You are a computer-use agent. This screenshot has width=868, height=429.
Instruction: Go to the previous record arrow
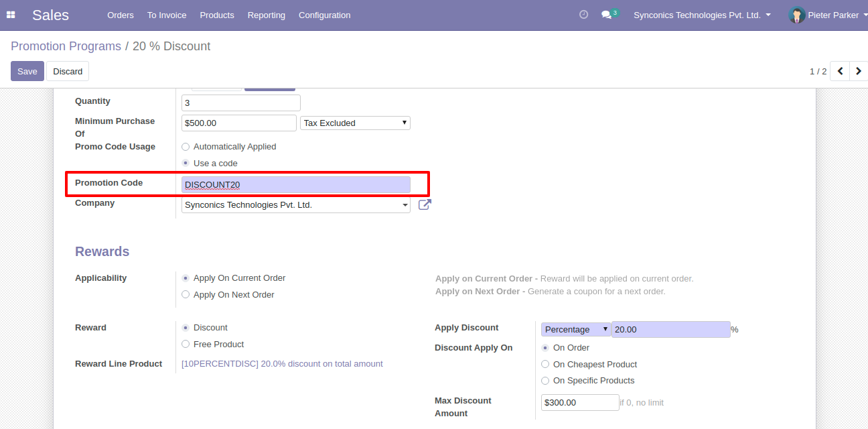coord(840,71)
